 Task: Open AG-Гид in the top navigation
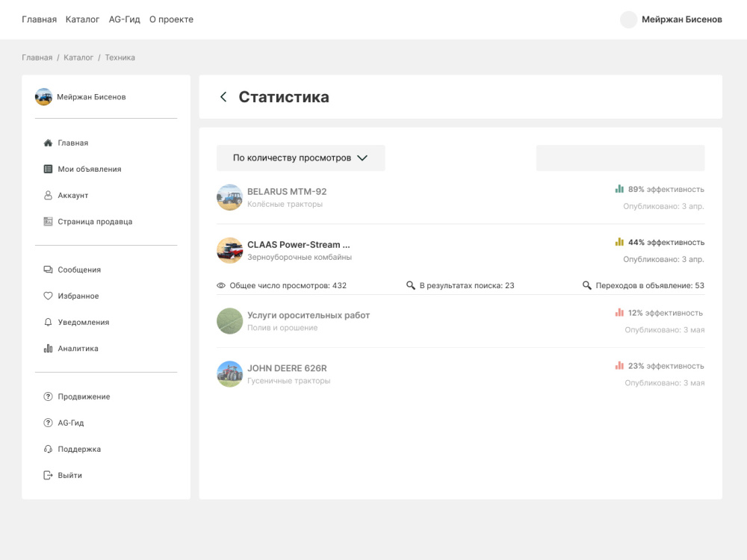(x=124, y=19)
